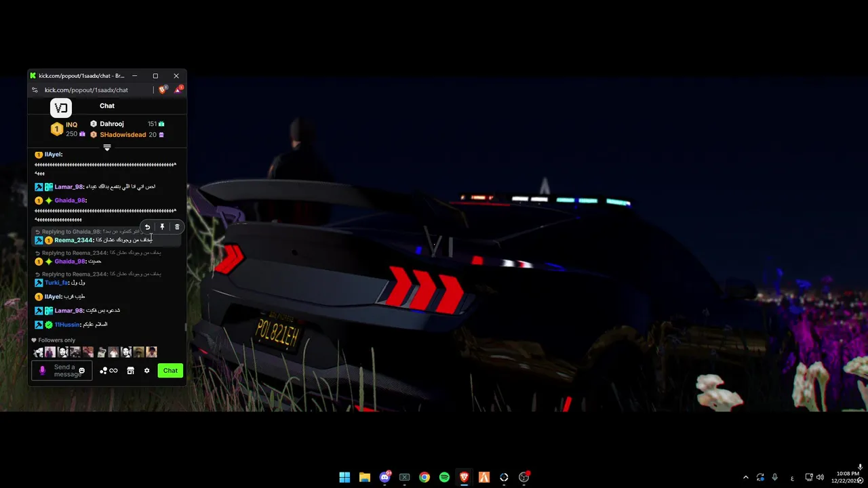Click username Ghaida_98 in the reply message
The width and height of the screenshot is (868, 488).
[x=70, y=262]
